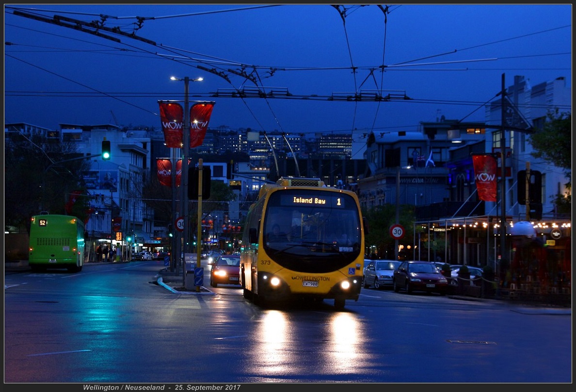The height and width of the screenshot is (392, 576).
Task: Click the Scottish flag on the building
Action: click(430, 159)
